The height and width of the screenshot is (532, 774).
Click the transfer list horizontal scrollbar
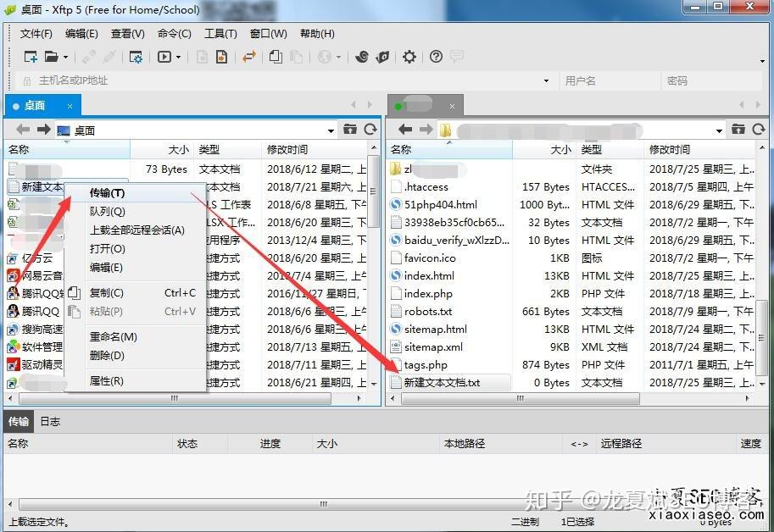(324, 504)
